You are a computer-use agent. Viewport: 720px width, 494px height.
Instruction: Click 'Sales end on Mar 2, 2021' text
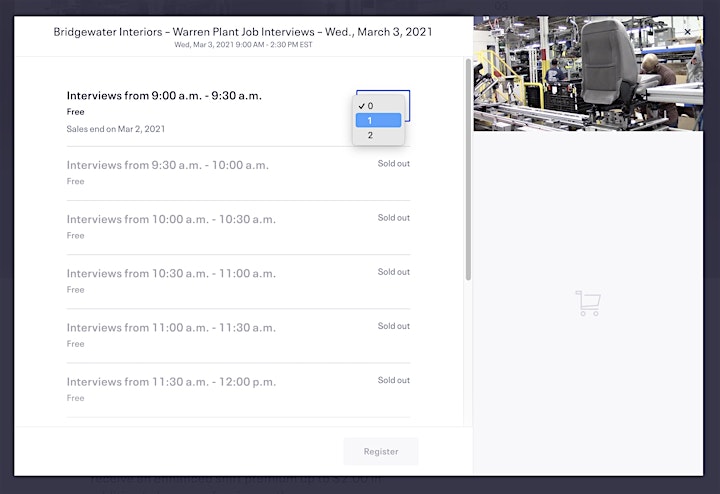click(x=116, y=129)
